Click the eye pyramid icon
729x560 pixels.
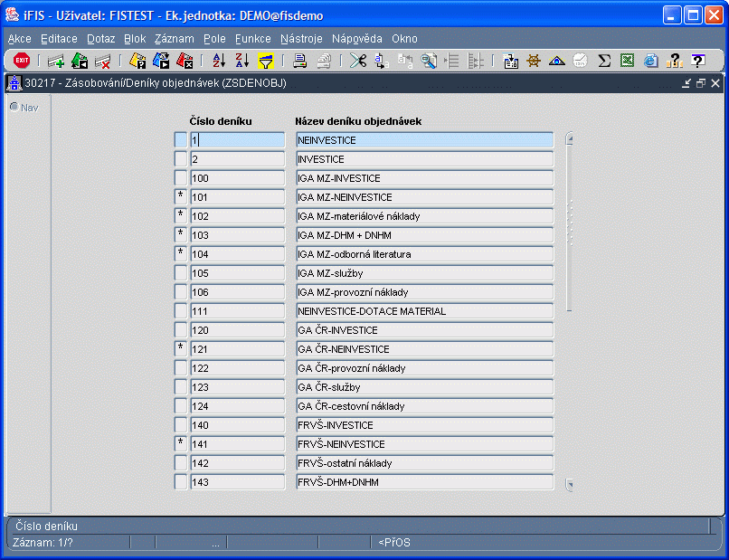[x=557, y=61]
